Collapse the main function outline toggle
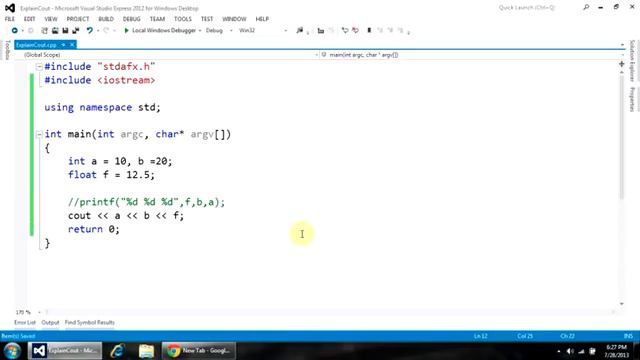 coord(39,134)
